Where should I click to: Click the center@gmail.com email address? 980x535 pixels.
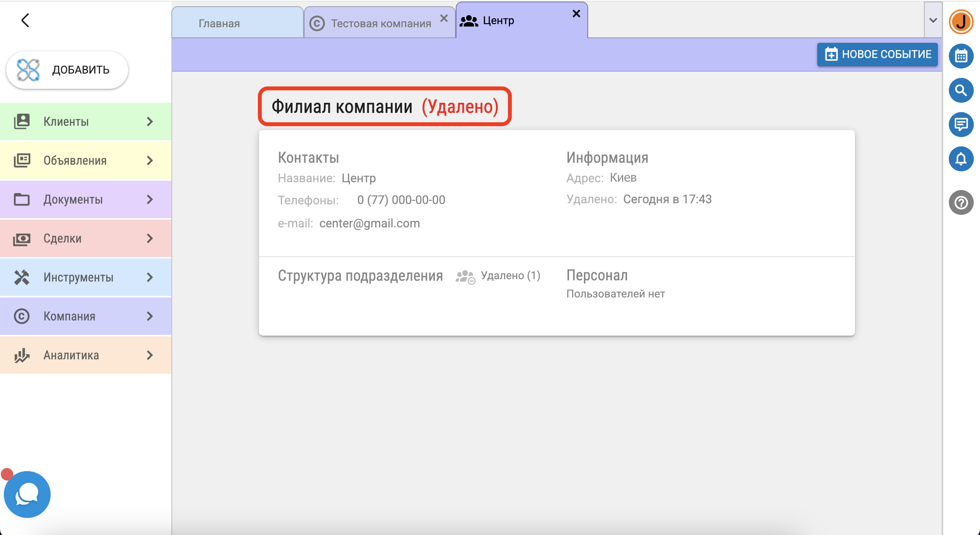(x=369, y=223)
